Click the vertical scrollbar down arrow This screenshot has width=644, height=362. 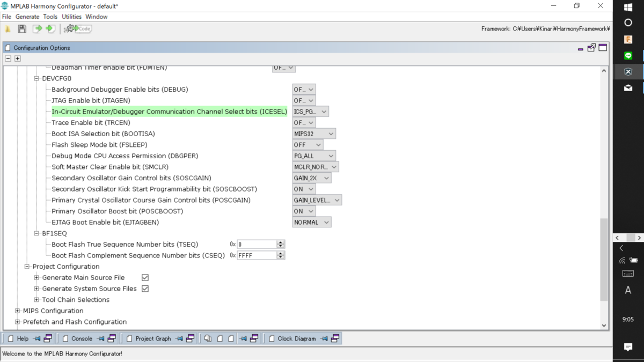(x=604, y=325)
